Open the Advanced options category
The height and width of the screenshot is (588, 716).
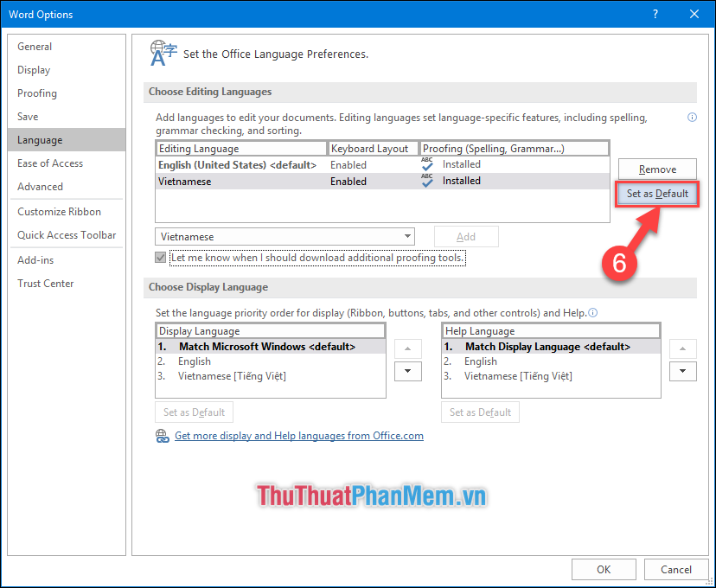pyautogui.click(x=67, y=186)
